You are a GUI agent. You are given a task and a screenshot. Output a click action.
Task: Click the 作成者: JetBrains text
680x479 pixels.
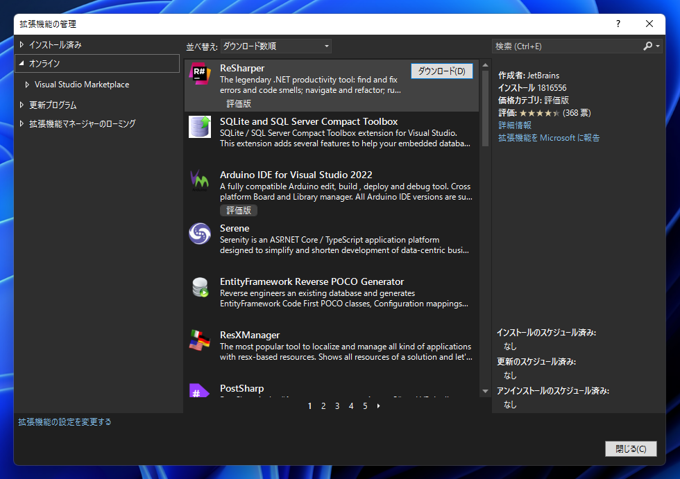pyautogui.click(x=529, y=75)
